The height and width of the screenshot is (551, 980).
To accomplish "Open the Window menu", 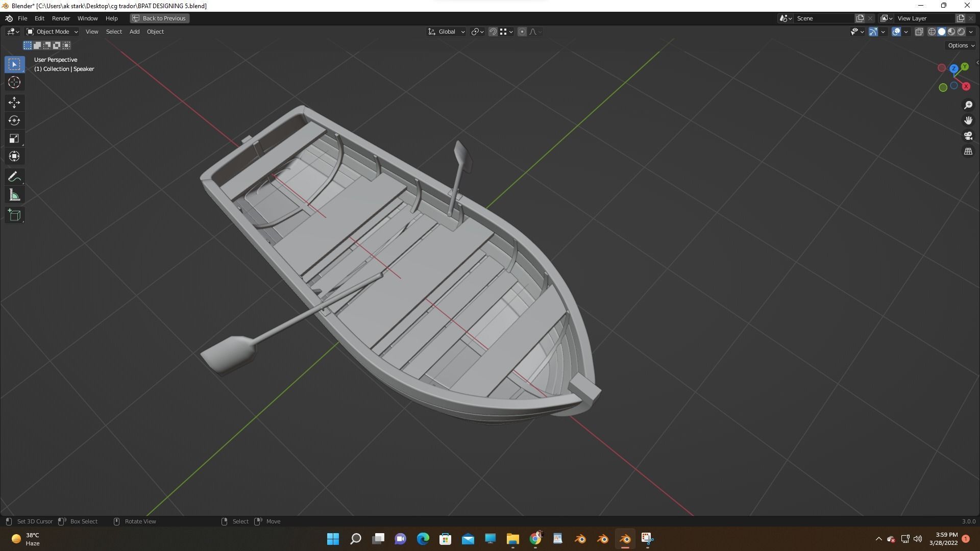I will [87, 18].
